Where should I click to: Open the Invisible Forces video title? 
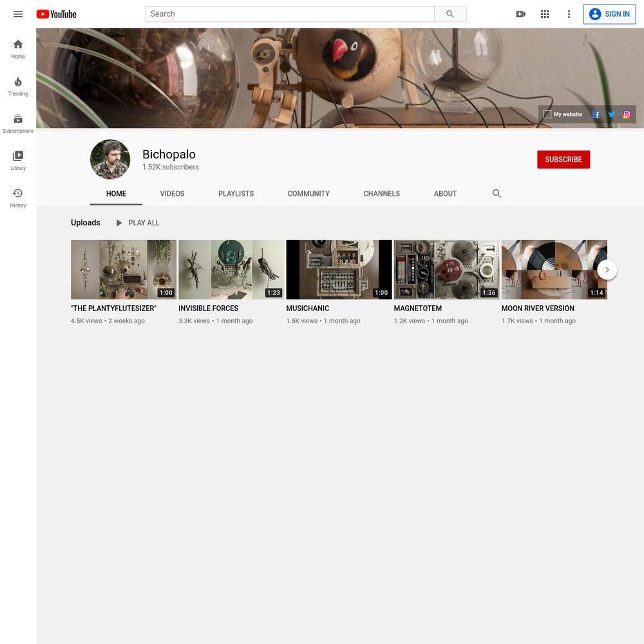coord(208,308)
